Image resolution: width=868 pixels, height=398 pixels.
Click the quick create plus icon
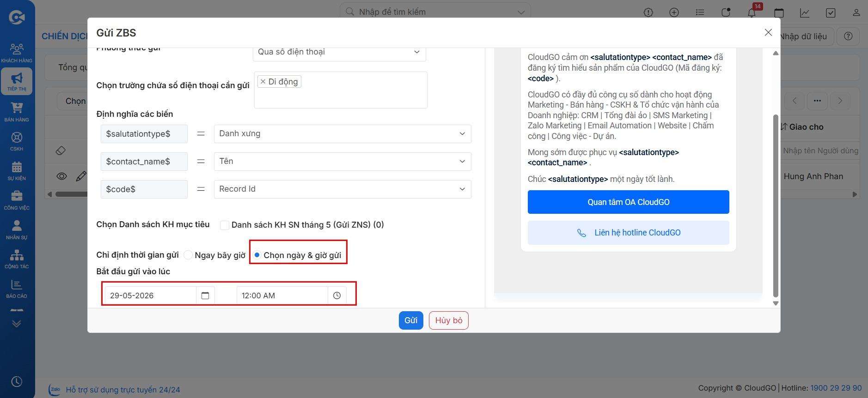coord(674,12)
